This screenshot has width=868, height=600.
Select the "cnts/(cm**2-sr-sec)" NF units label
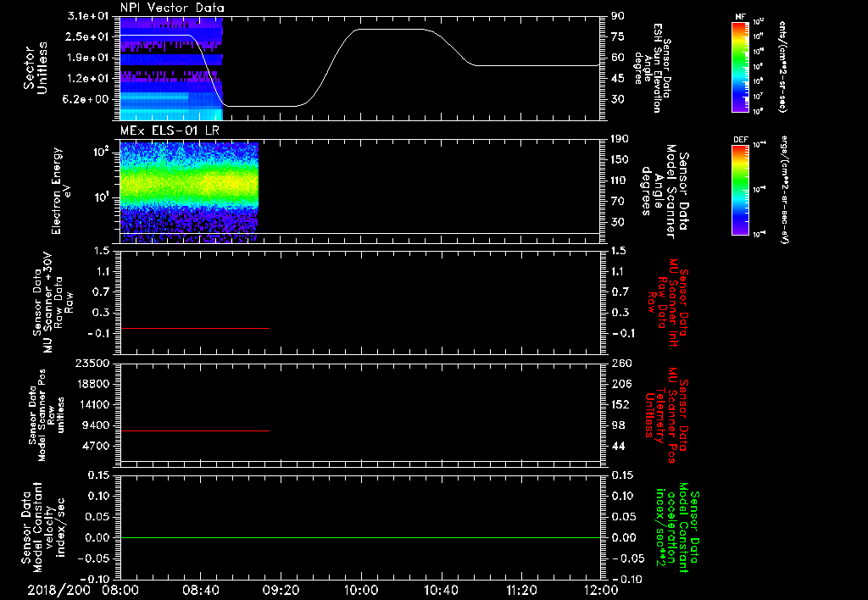pyautogui.click(x=782, y=66)
